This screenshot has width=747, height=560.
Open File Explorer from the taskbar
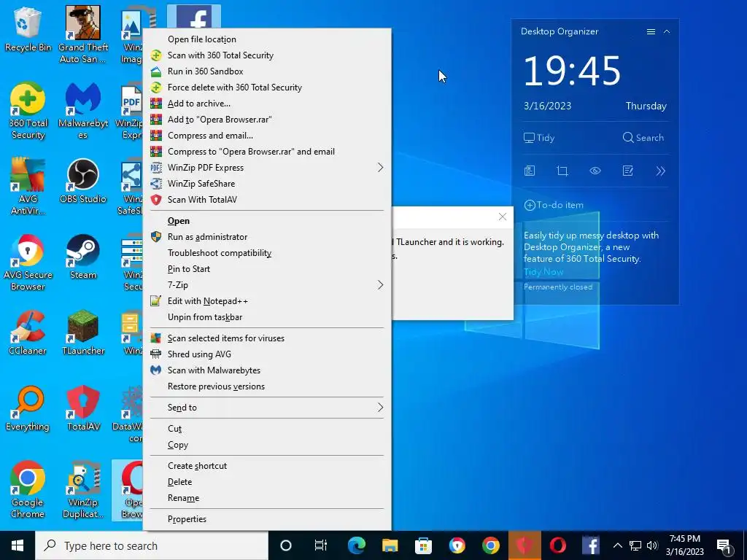click(x=390, y=545)
